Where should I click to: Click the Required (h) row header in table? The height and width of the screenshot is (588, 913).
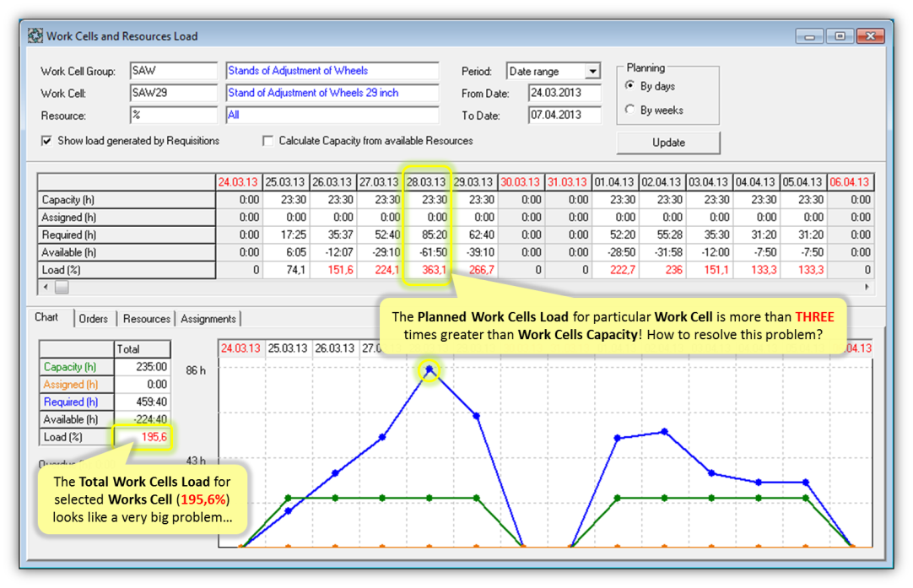tap(127, 235)
